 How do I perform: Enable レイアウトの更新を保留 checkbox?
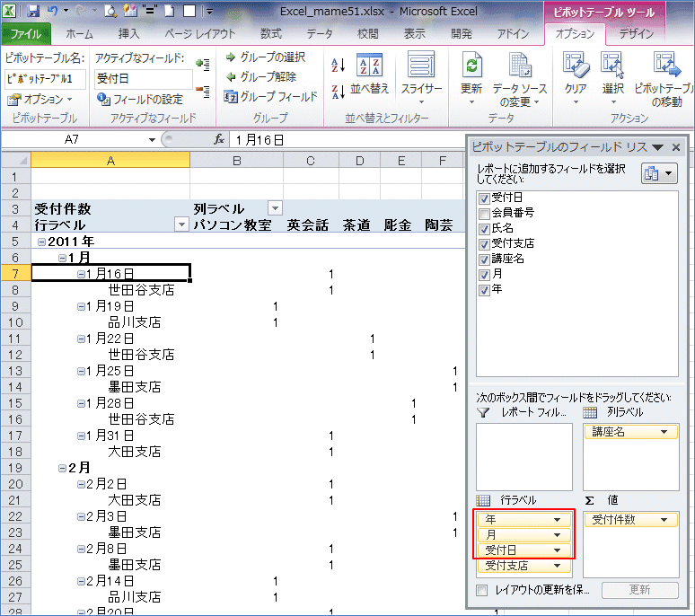pyautogui.click(x=482, y=590)
